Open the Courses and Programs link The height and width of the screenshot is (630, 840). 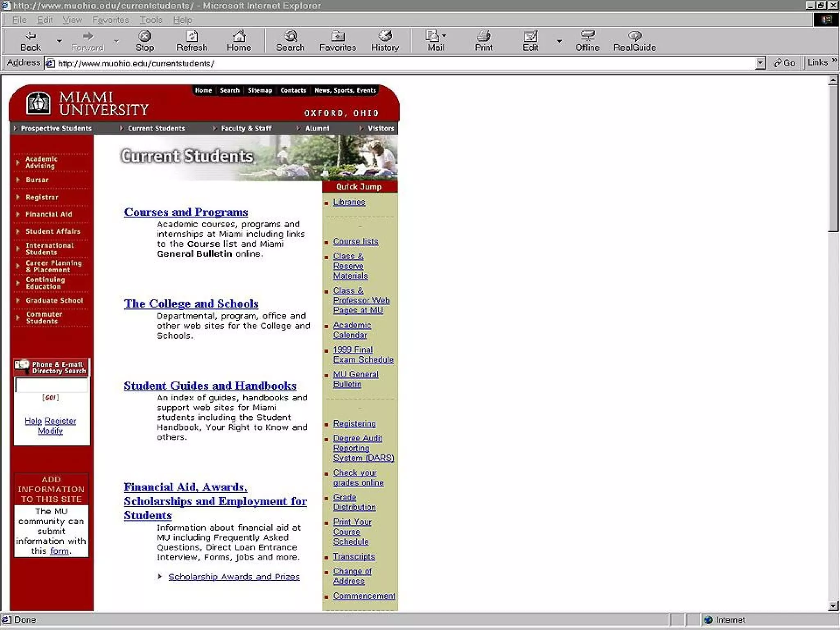[x=186, y=212]
